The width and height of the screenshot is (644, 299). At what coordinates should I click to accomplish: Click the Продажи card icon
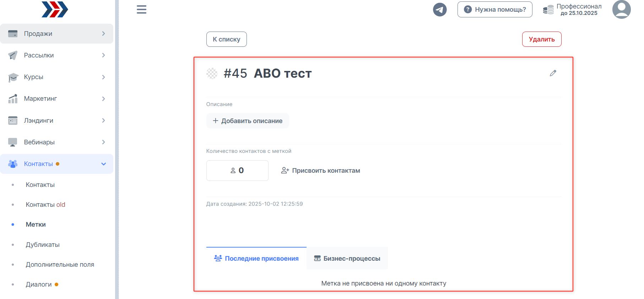coord(13,34)
